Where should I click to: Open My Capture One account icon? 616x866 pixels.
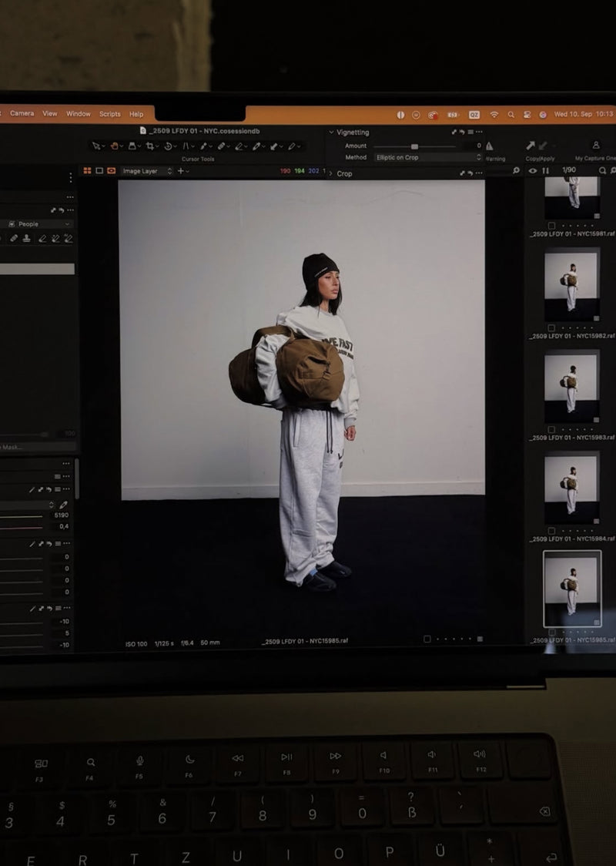click(x=595, y=146)
